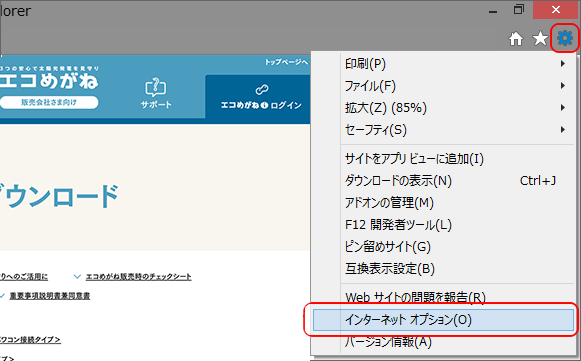Screen dimensions: 581x361
Task: Select 拡大(Z) (85%) menu entry
Action: pyautogui.click(x=444, y=107)
